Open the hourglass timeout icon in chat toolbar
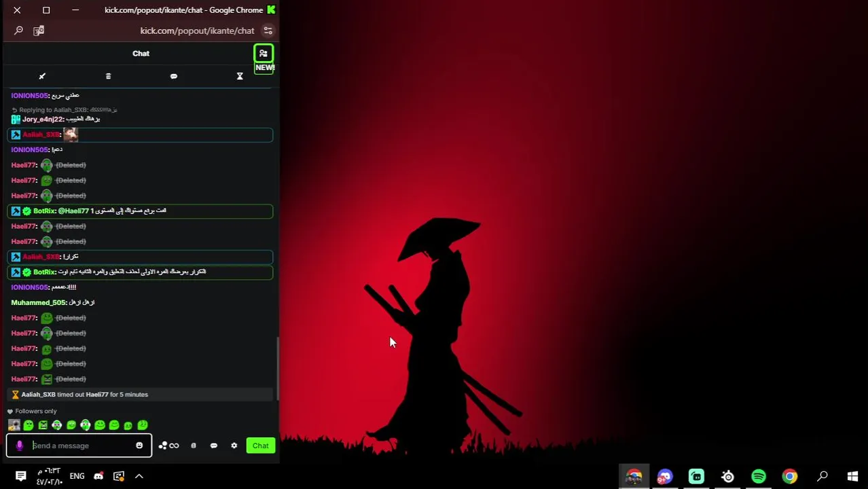This screenshot has width=868, height=489. tap(240, 76)
